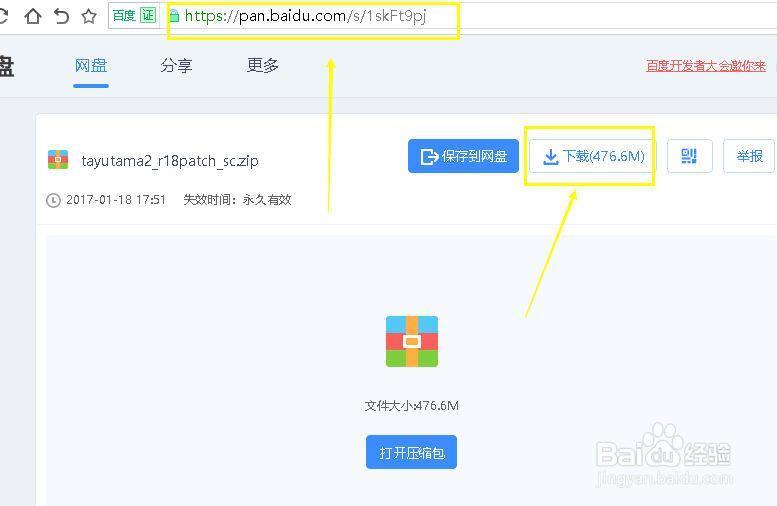This screenshot has width=777, height=506.
Task: Open the 更多 menu
Action: coord(263,65)
